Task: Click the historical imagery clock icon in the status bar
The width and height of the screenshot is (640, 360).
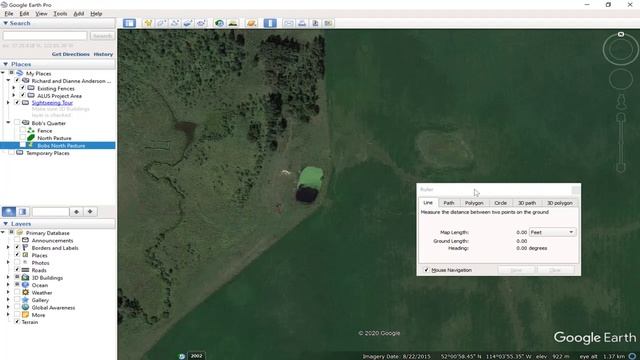Action: [x=182, y=356]
